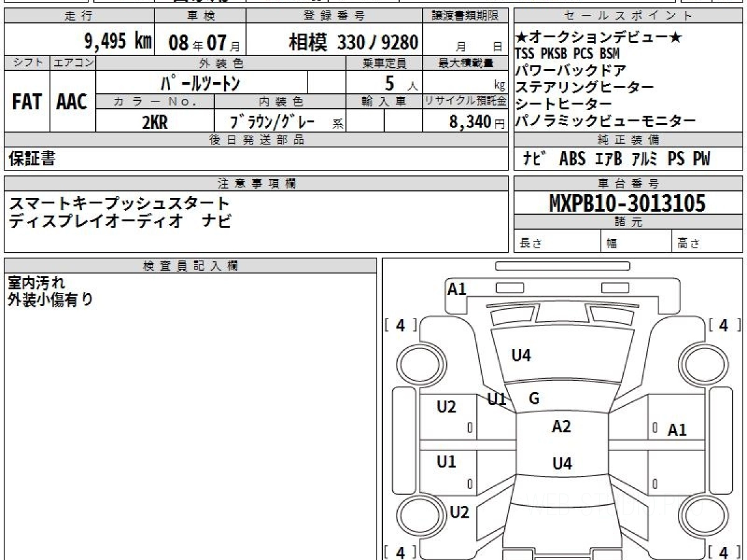Select the 幅 dimension label
The height and width of the screenshot is (560, 747).
[x=613, y=245]
